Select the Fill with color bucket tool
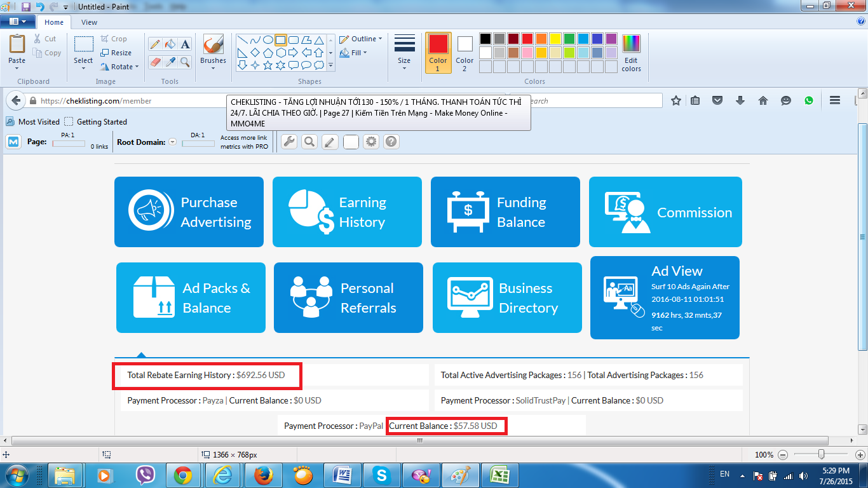Screen dimensions: 868x488 pyautogui.click(x=170, y=44)
